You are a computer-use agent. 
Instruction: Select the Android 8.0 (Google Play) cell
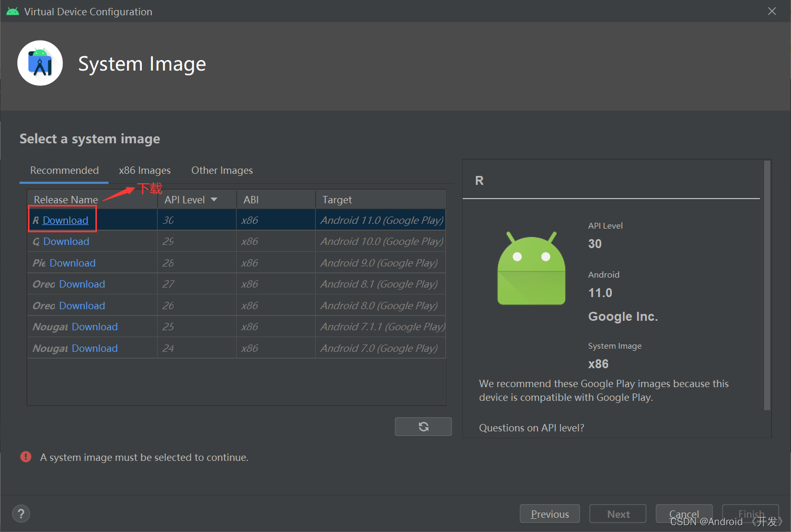tap(381, 306)
